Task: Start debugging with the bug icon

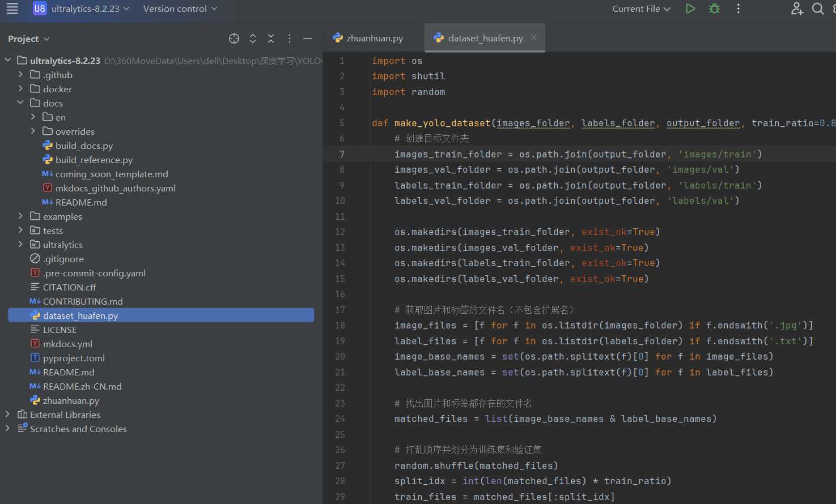Action: click(x=714, y=8)
